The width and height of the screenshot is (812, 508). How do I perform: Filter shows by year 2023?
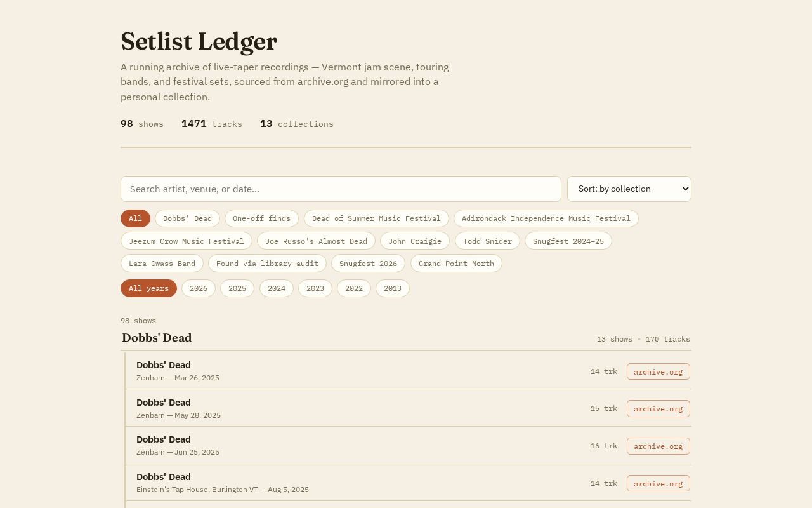(315, 288)
